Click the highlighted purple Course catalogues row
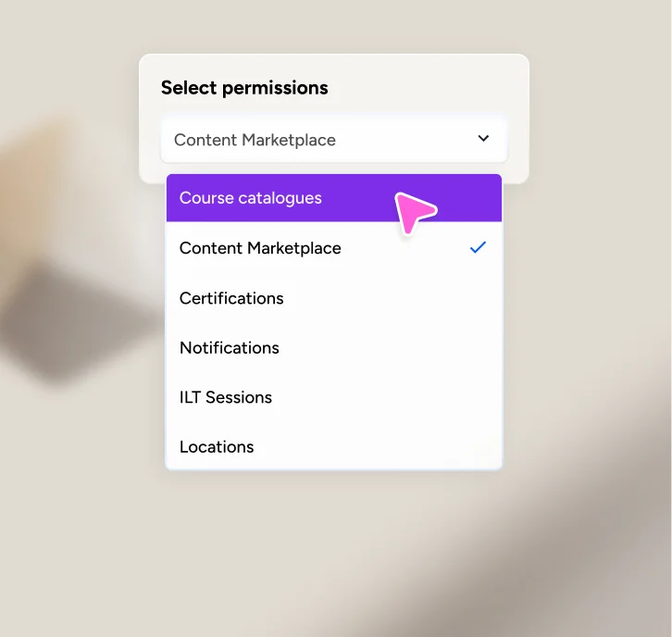The image size is (672, 637). [x=334, y=198]
